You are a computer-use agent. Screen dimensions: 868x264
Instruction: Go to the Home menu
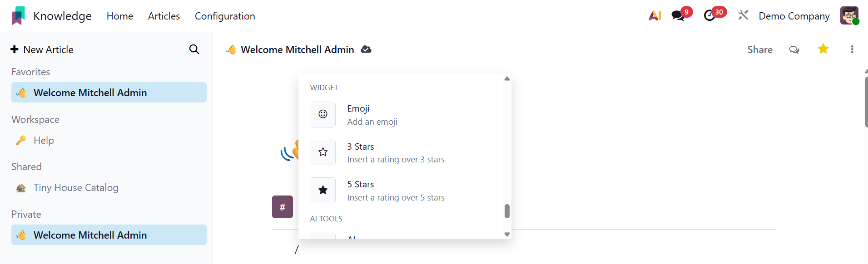[x=120, y=16]
